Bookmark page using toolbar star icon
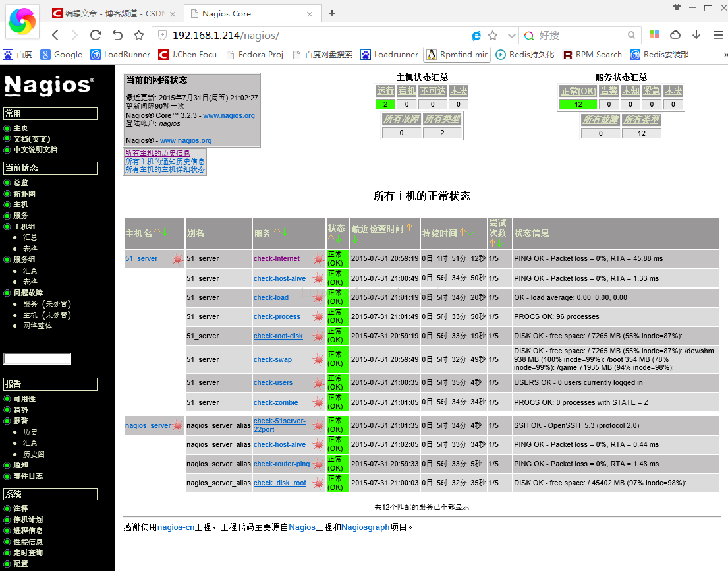The width and height of the screenshot is (728, 571). pos(139,35)
